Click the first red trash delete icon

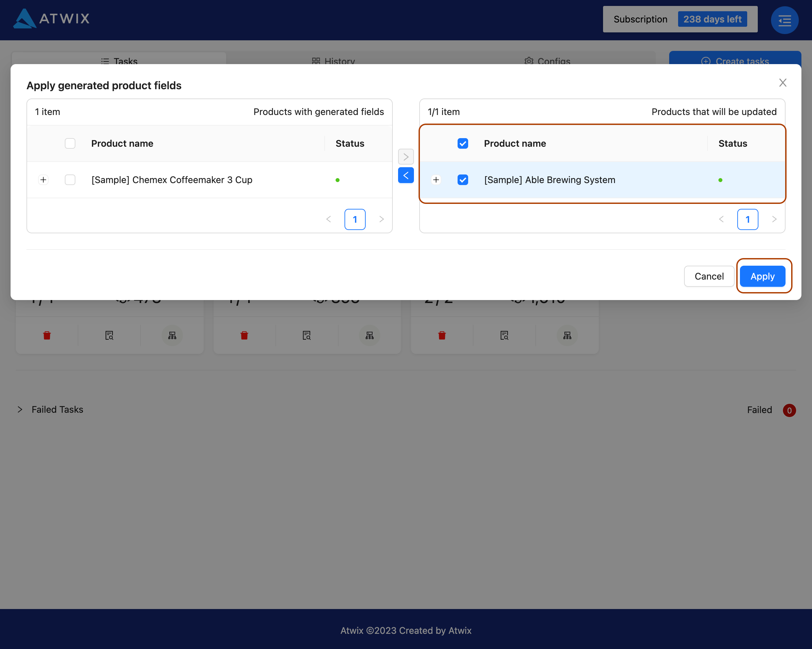point(47,335)
